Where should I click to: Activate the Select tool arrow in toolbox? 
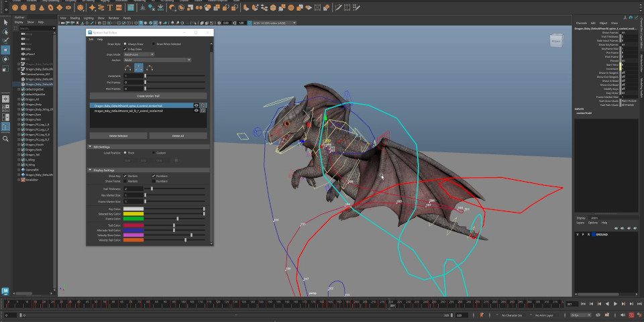tap(5, 22)
